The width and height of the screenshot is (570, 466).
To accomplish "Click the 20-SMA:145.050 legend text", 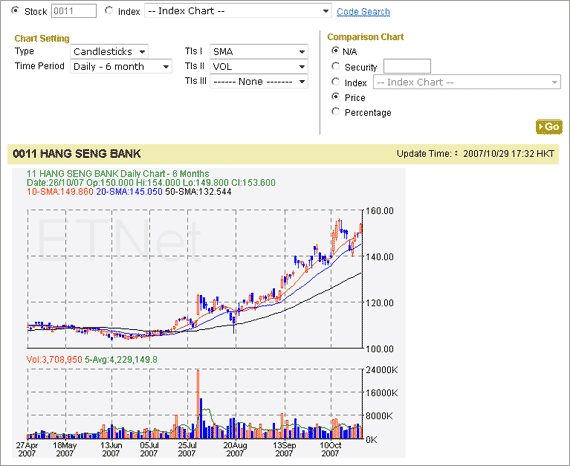I will pos(129,192).
